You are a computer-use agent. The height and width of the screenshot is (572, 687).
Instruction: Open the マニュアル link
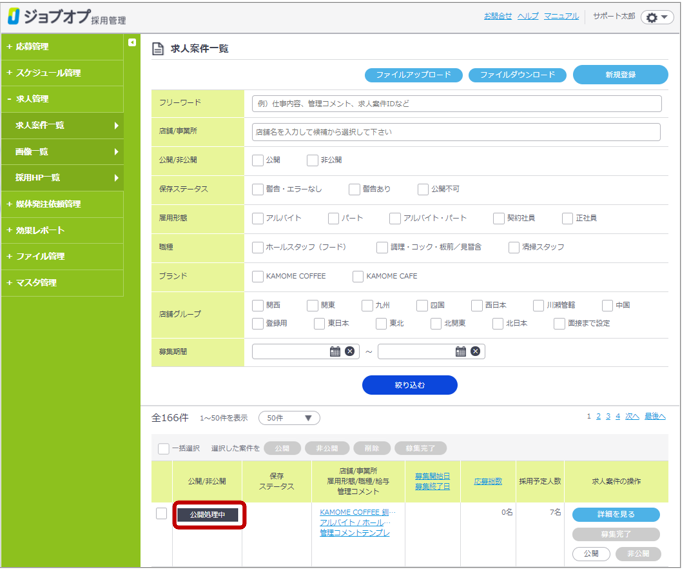click(561, 16)
